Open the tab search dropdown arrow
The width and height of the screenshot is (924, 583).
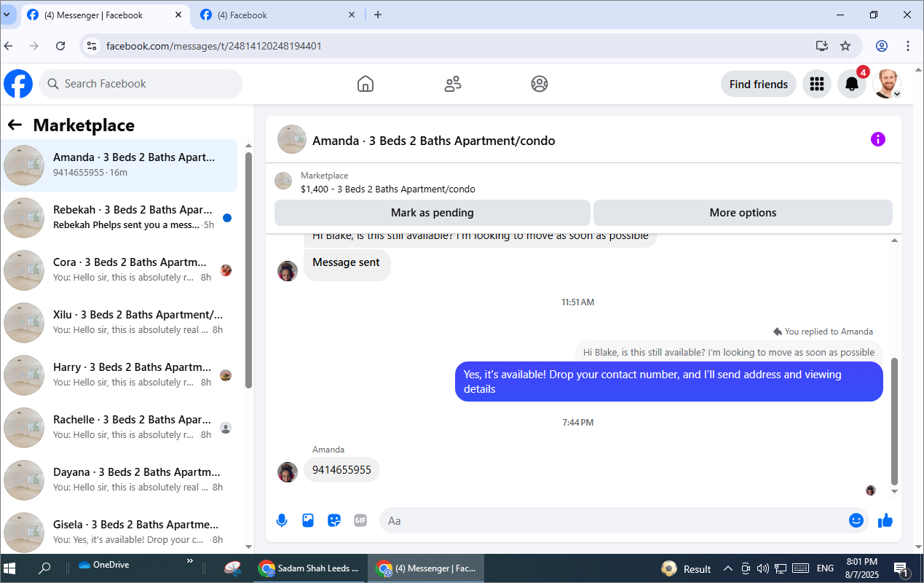pos(7,15)
